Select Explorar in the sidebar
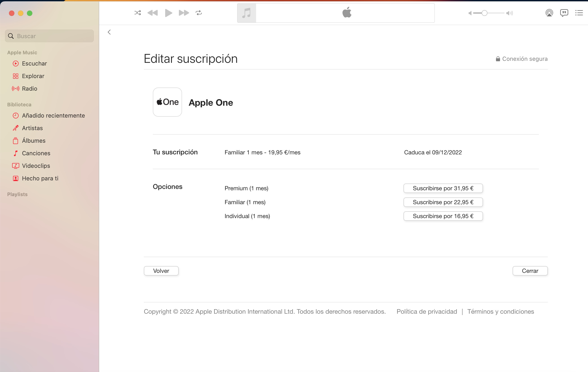588x372 pixels. (33, 76)
